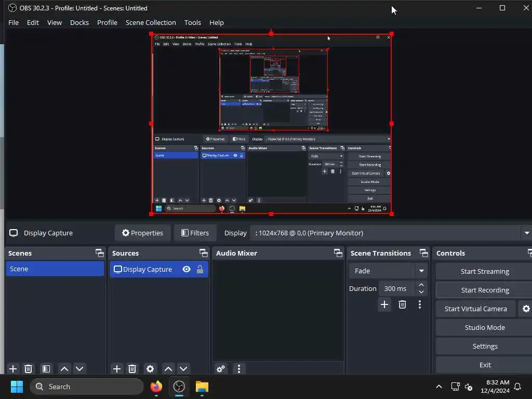532x399 pixels.
Task: Open the Profile menu
Action: [x=107, y=22]
